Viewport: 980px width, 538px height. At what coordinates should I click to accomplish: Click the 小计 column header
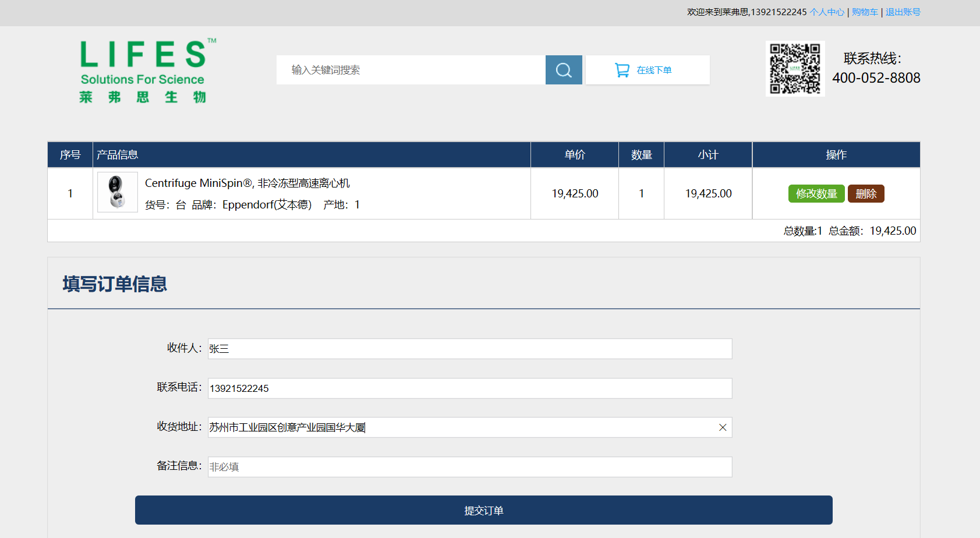(708, 155)
